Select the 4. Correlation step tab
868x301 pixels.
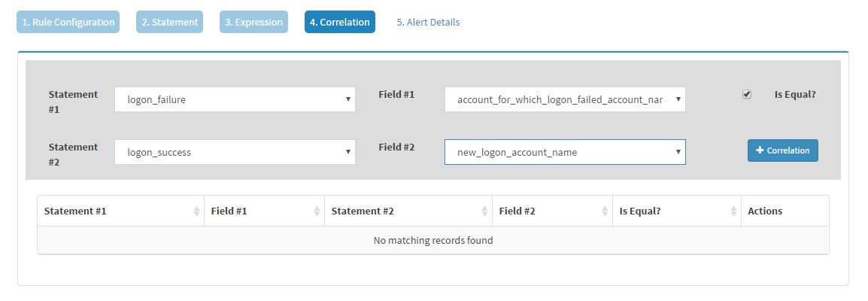click(340, 22)
